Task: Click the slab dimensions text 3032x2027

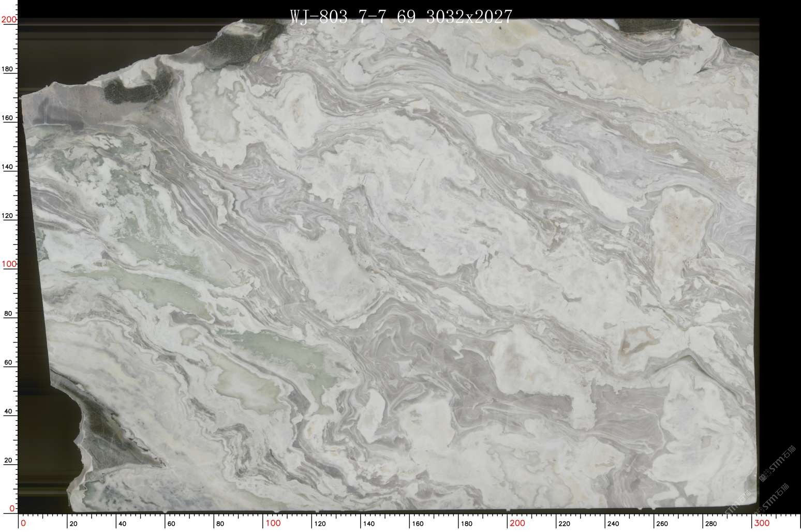Action: click(469, 17)
